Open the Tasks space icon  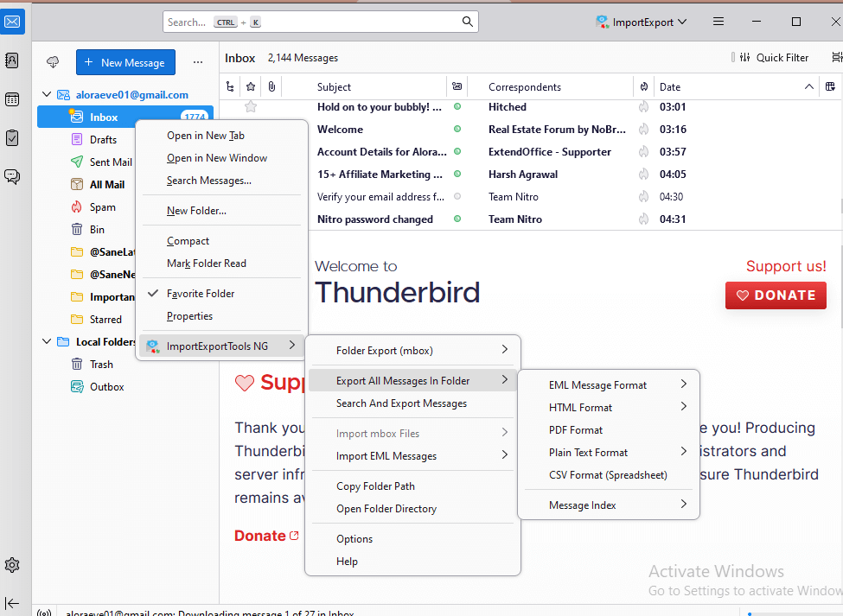click(12, 138)
